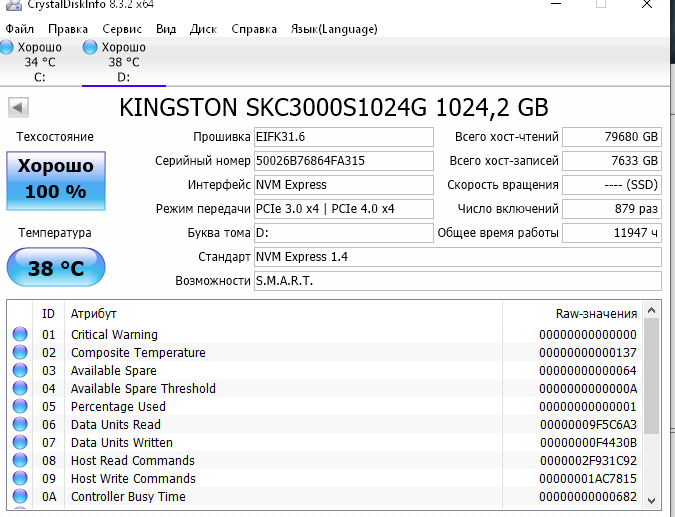Select the Host Read Commands attribute text
The height and width of the screenshot is (517, 675).
(x=133, y=461)
